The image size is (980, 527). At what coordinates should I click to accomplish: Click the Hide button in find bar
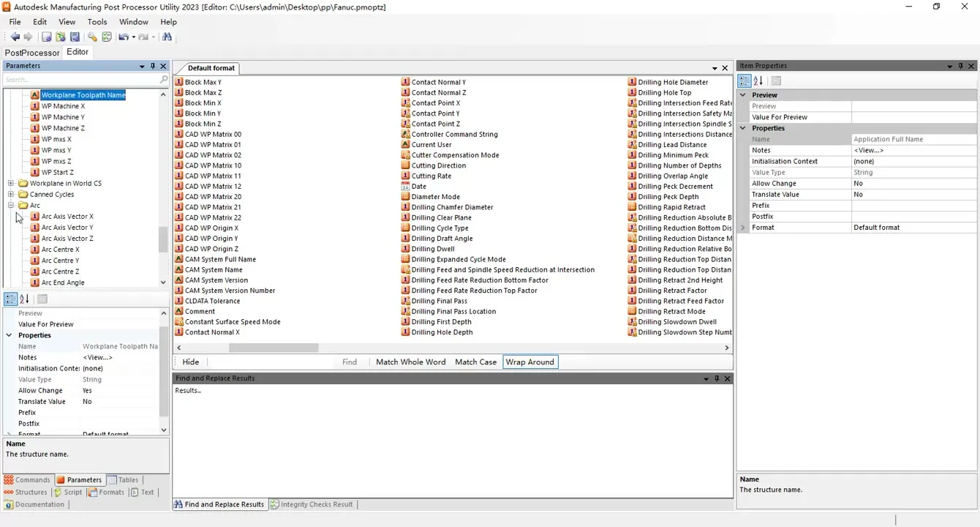point(190,362)
